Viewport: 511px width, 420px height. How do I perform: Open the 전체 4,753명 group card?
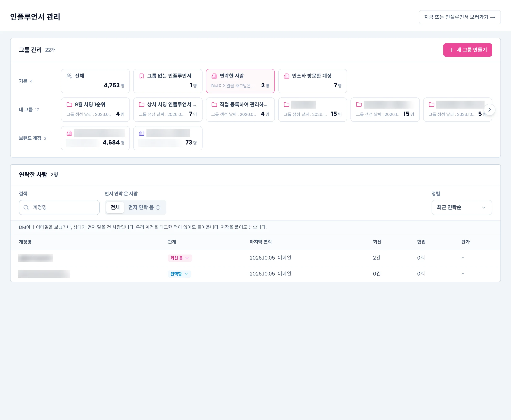pyautogui.click(x=95, y=81)
